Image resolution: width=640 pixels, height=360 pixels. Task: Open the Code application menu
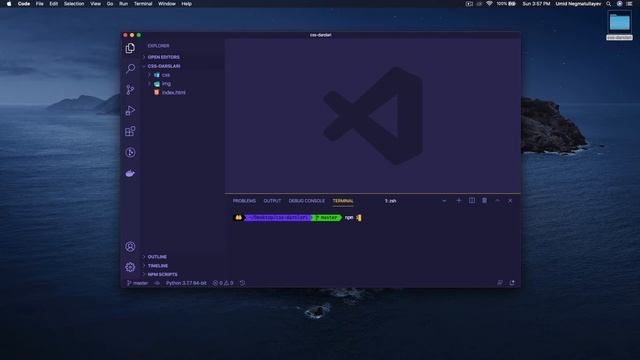tap(24, 4)
